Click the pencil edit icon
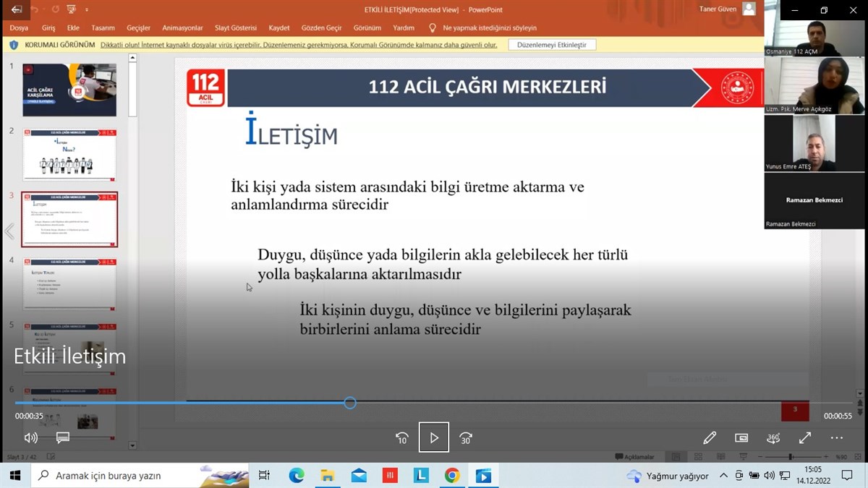The height and width of the screenshot is (488, 868). coord(710,437)
